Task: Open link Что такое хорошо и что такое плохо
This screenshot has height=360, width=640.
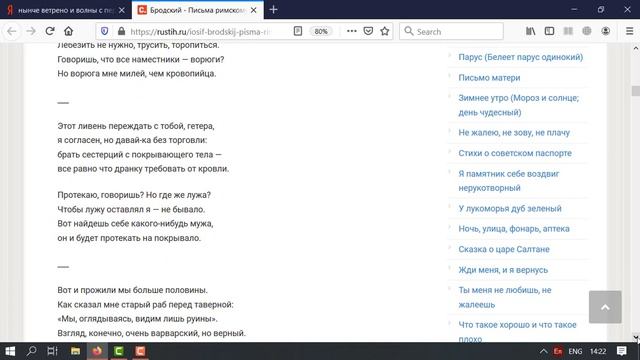Action: click(x=517, y=332)
